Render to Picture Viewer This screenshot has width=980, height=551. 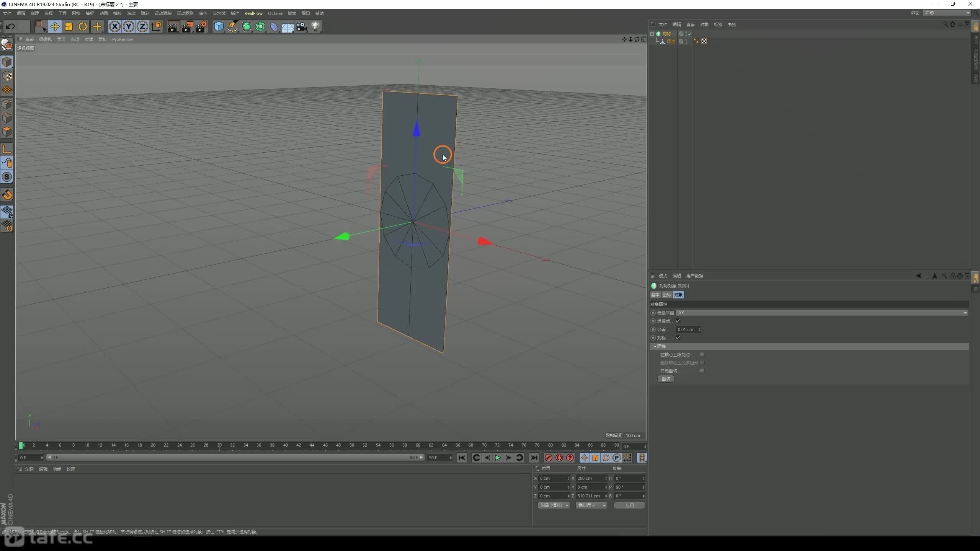point(187,26)
